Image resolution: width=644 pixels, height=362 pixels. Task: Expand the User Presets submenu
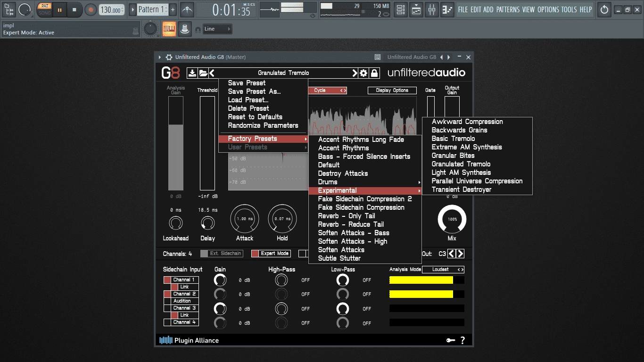[263, 147]
